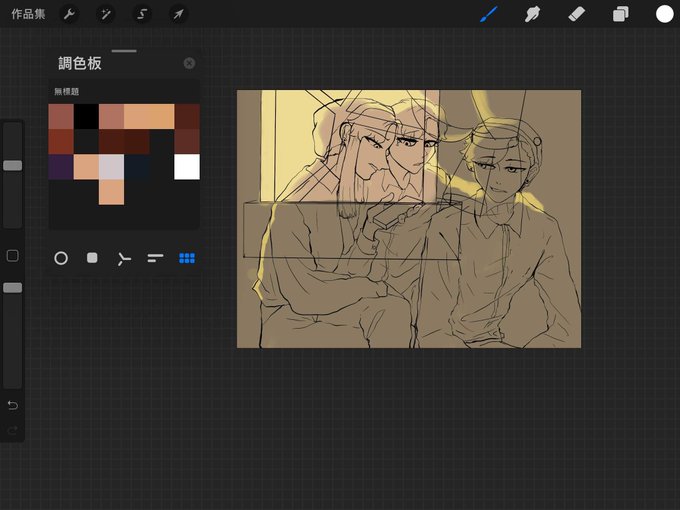Select the Transform arrow tool
680x510 pixels.
[178, 14]
